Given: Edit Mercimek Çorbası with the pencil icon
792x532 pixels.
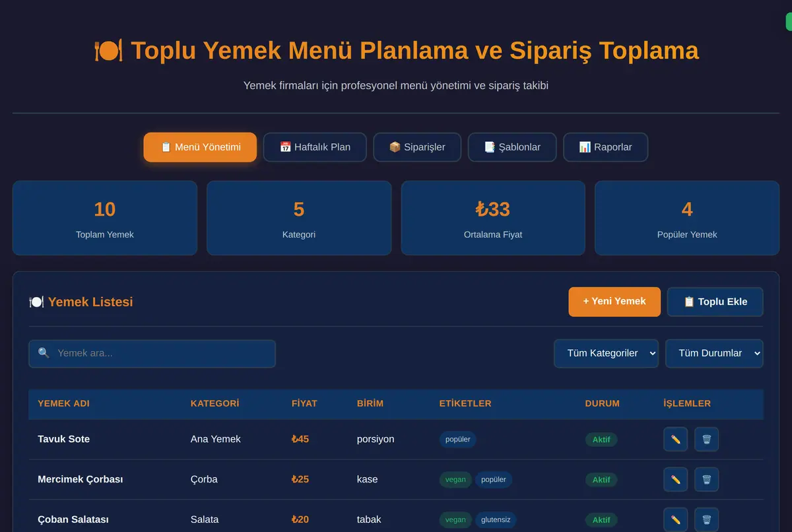Looking at the screenshot, I should (675, 480).
